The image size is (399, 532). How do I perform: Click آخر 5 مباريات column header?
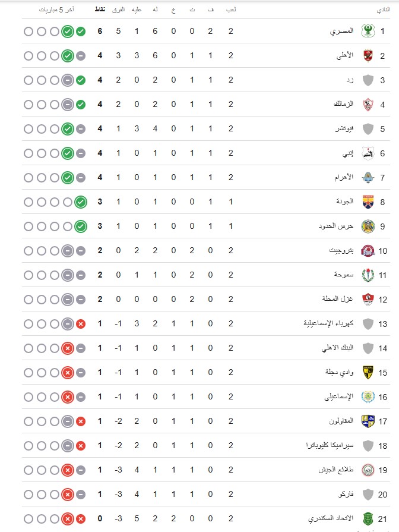[56, 10]
